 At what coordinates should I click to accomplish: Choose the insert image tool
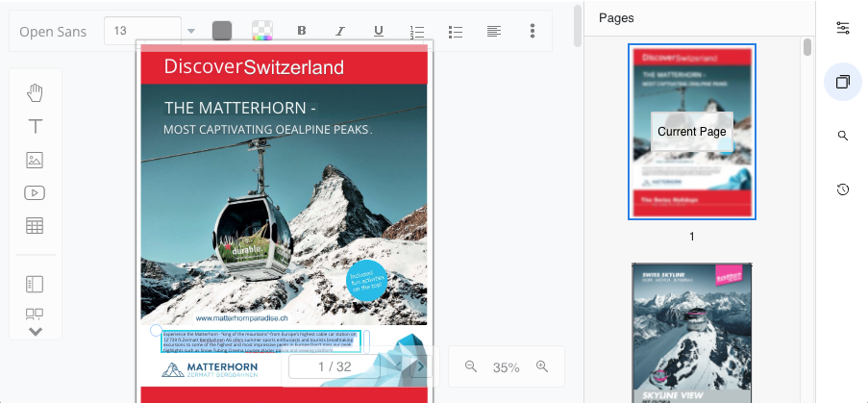[x=36, y=160]
